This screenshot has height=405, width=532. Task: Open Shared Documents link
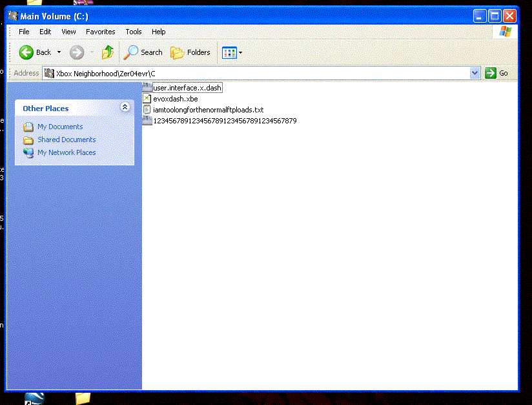(x=66, y=140)
